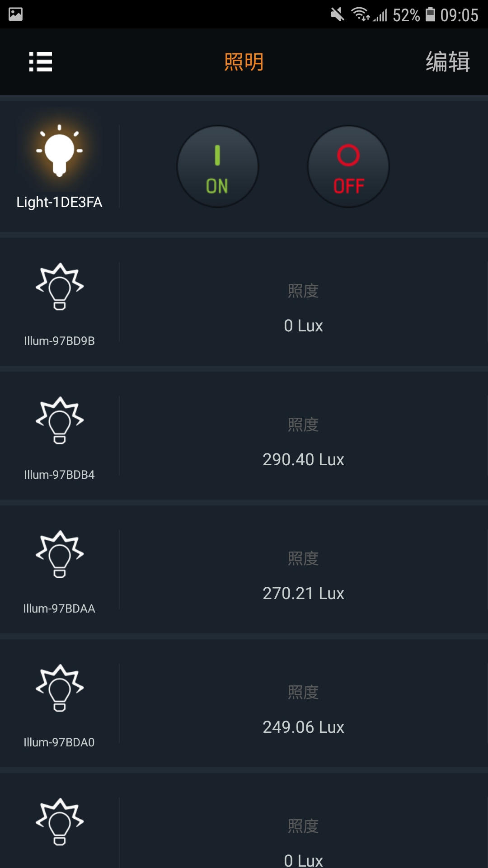
Task: Select the Light-1DE3FA device label
Action: click(x=59, y=202)
